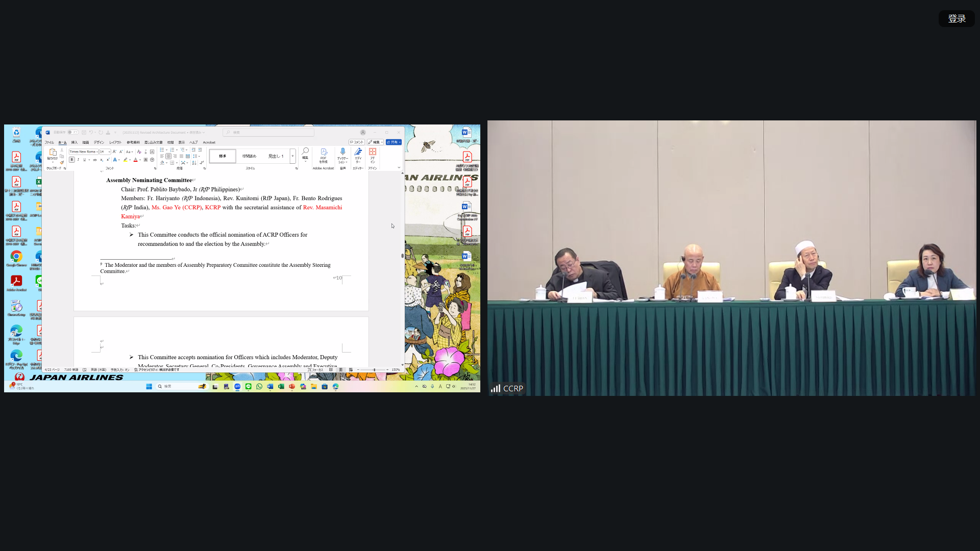This screenshot has width=980, height=551.
Task: Toggle bold formatting button
Action: (72, 160)
